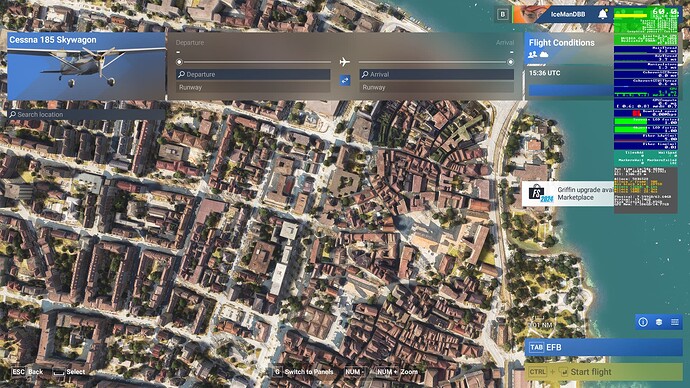Click the Arrival label above route line

click(x=505, y=43)
